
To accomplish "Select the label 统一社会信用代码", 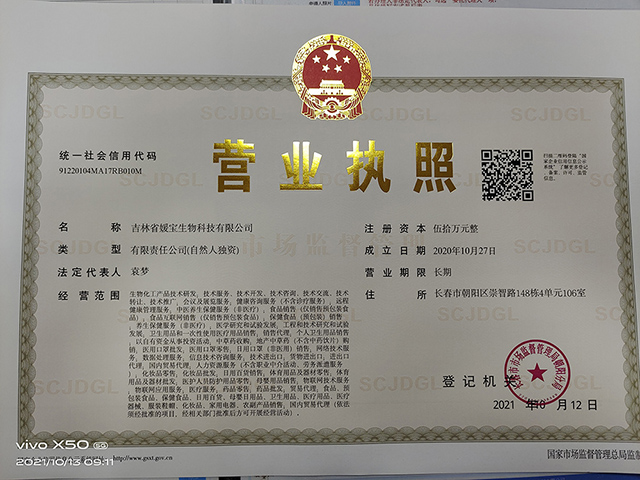I will (x=108, y=156).
